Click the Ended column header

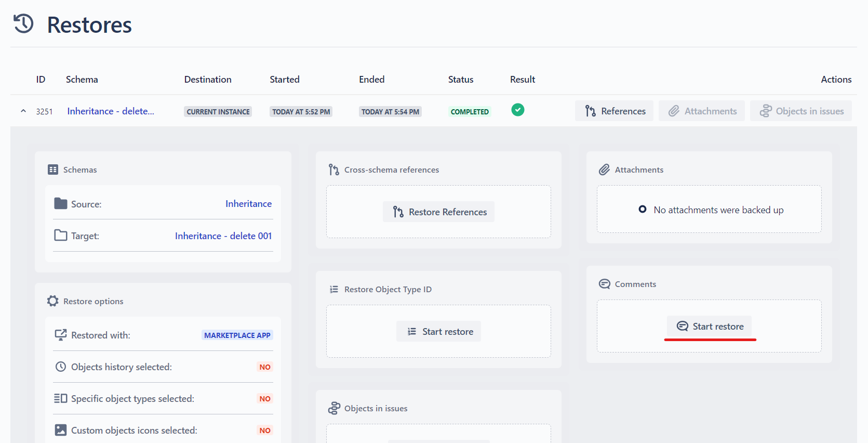pos(372,80)
